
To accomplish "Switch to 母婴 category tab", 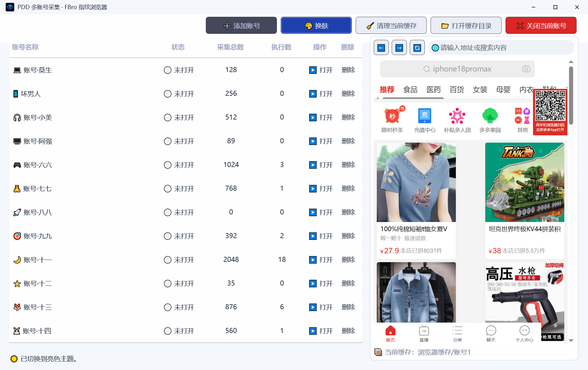I will tap(503, 89).
